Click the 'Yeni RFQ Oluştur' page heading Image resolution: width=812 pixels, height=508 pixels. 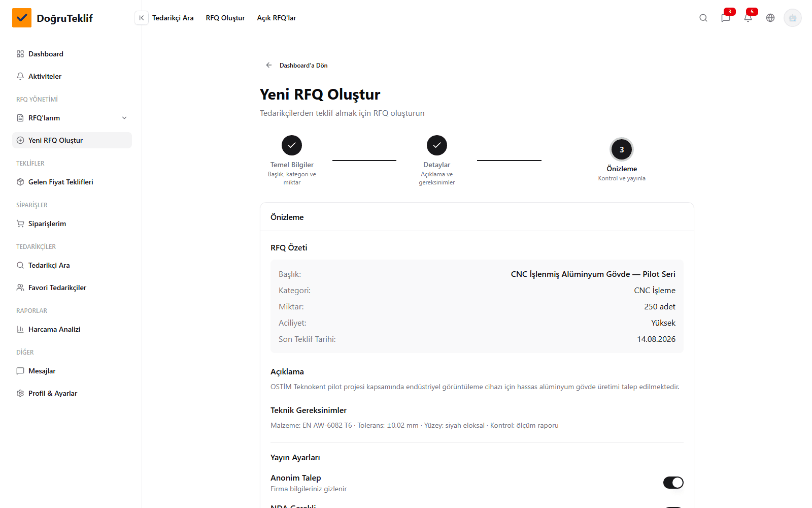coord(320,94)
